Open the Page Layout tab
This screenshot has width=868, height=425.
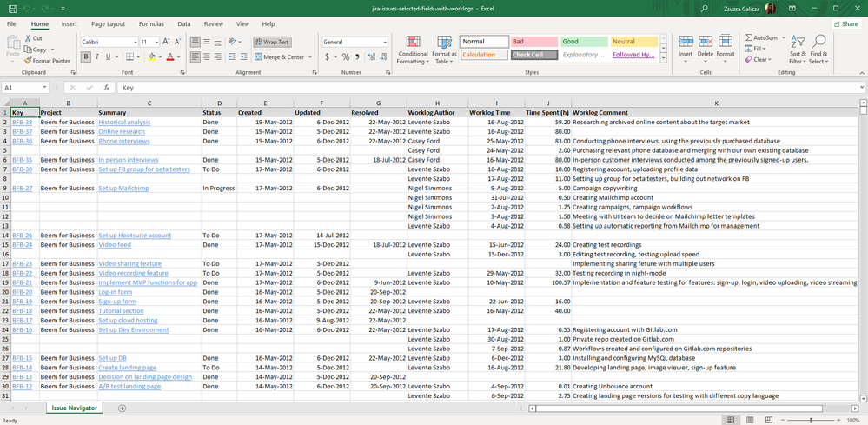pos(108,24)
